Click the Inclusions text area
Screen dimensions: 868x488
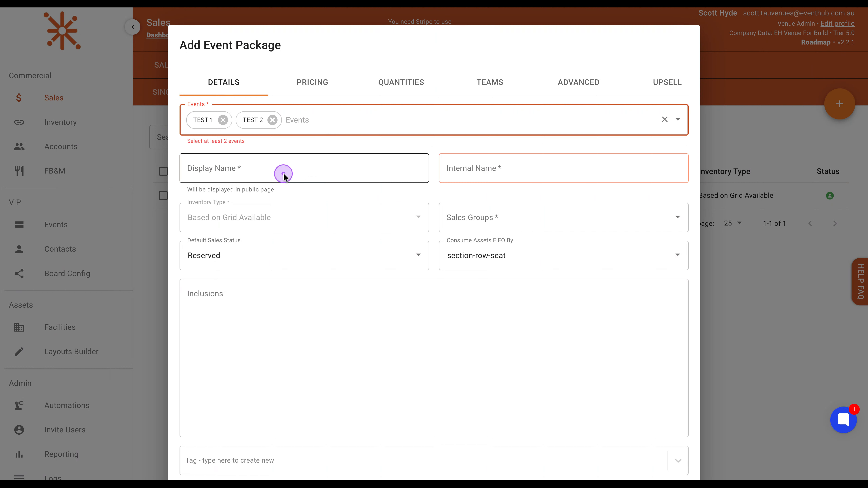point(434,358)
